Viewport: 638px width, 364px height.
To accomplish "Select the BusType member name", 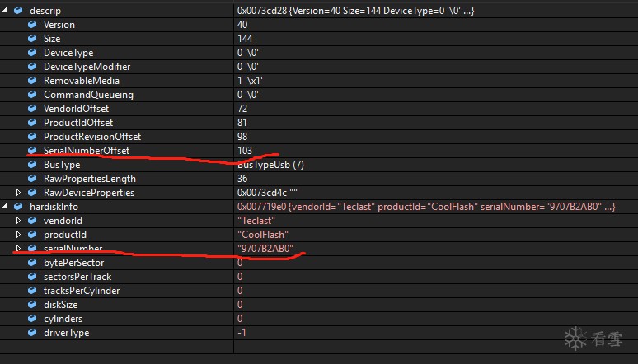I will [x=62, y=165].
